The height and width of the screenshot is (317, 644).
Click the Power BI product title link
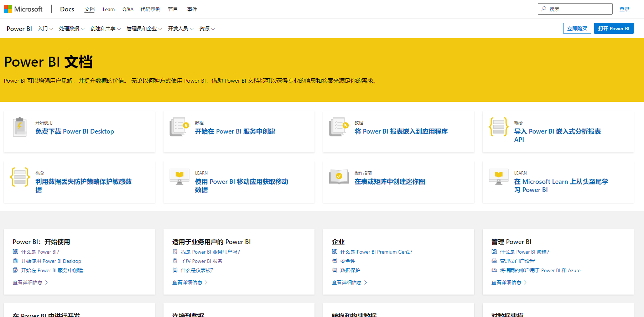tap(19, 29)
